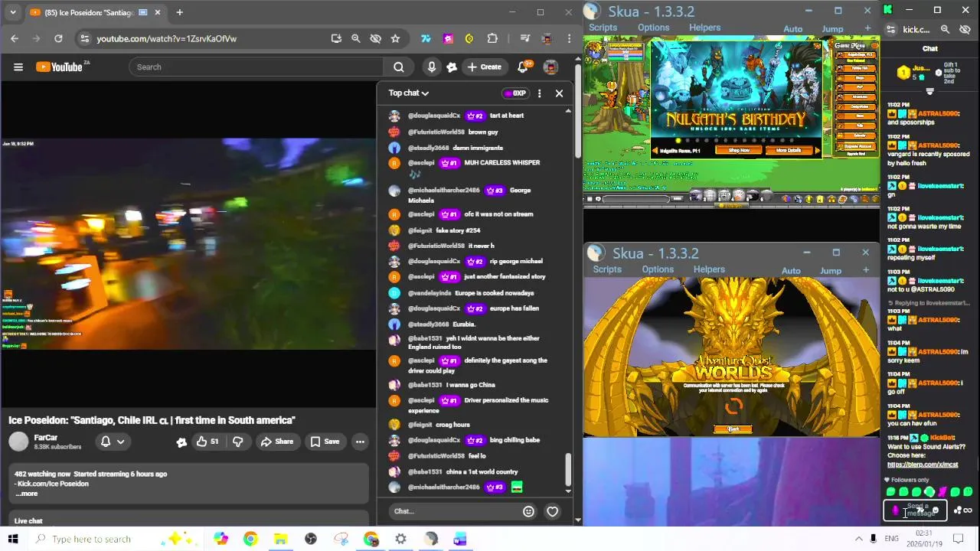This screenshot has height=551, width=980.
Task: Open Chrome extensions puzzle icon
Action: (492, 38)
